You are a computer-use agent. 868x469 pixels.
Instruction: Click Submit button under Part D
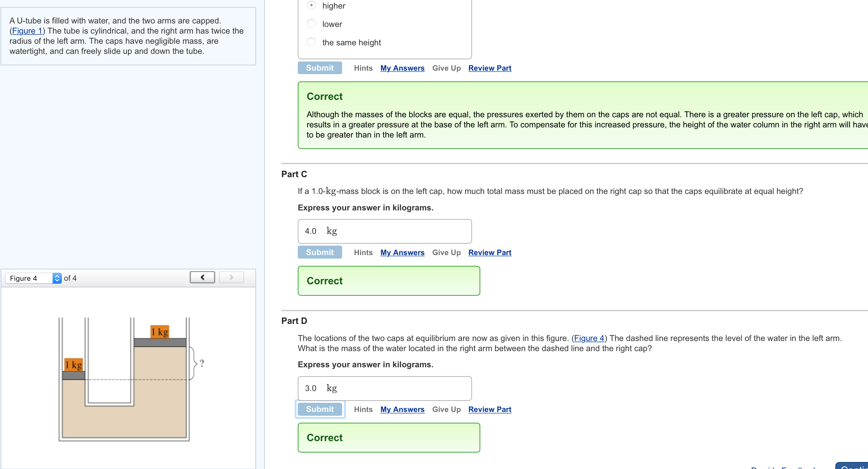coord(319,409)
